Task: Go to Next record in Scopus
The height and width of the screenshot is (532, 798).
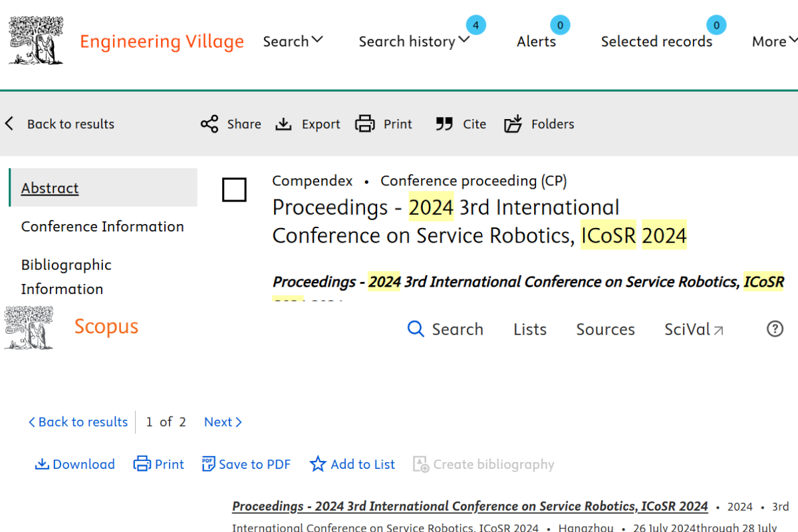Action: pos(223,422)
